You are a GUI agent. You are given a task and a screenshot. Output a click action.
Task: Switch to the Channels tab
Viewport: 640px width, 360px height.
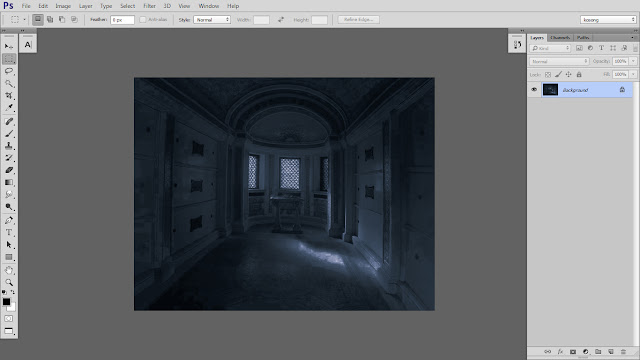point(560,38)
